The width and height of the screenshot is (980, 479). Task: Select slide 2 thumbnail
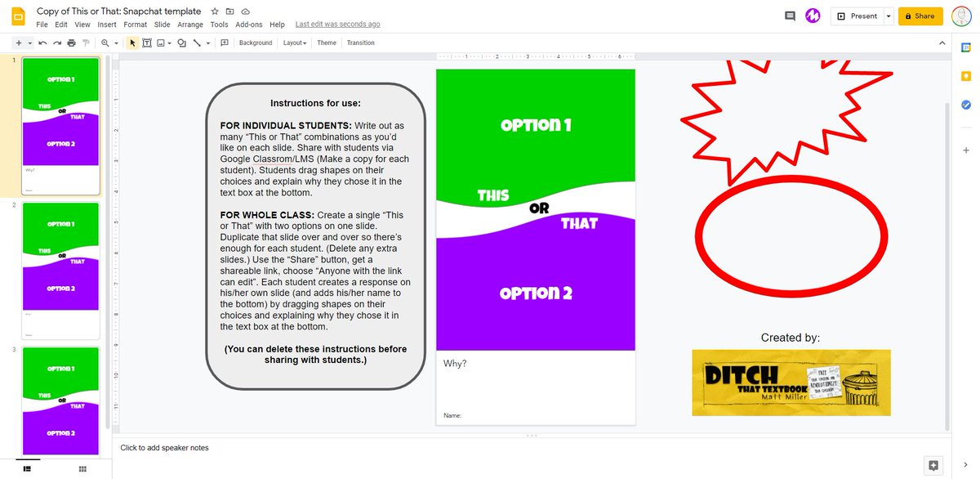(60, 271)
